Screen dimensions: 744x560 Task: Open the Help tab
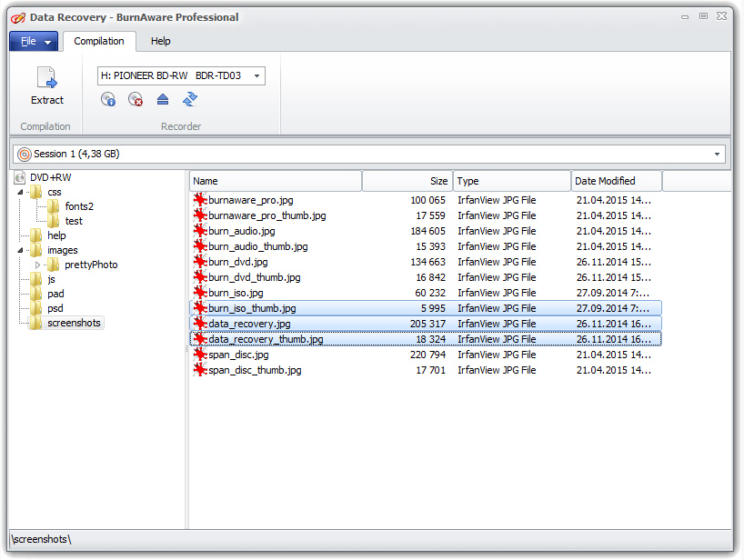tap(160, 41)
